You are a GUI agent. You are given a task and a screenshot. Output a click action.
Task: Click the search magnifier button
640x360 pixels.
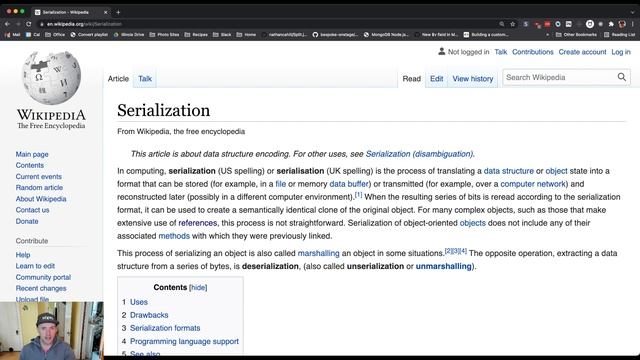pyautogui.click(x=622, y=77)
